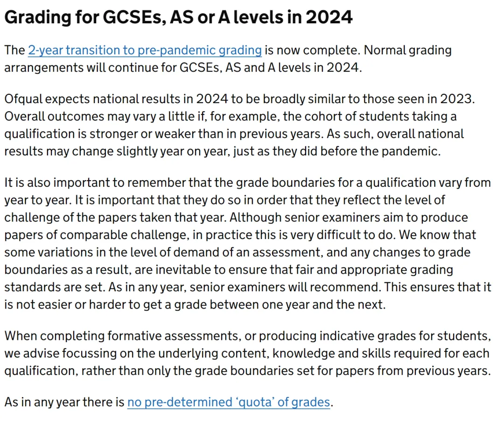Image resolution: width=504 pixels, height=422 pixels.
Task: Click the word 'Ofqual' in second paragraph
Action: [23, 99]
